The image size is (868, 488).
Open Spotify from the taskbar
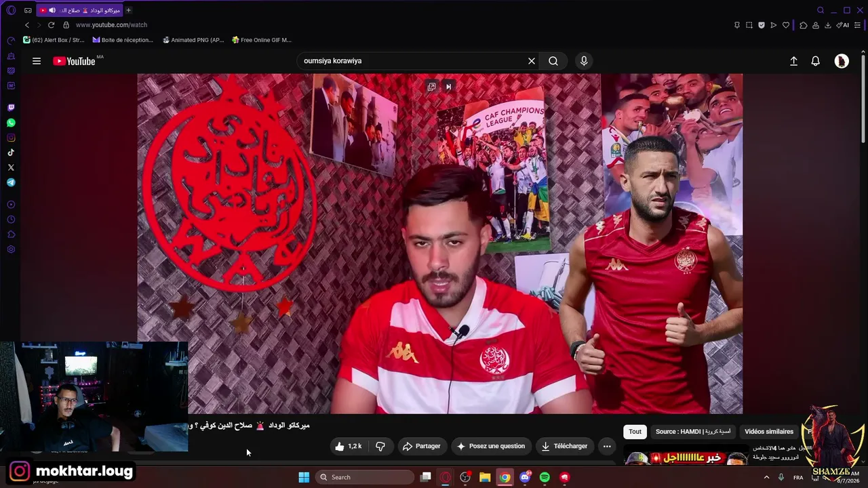(x=545, y=477)
